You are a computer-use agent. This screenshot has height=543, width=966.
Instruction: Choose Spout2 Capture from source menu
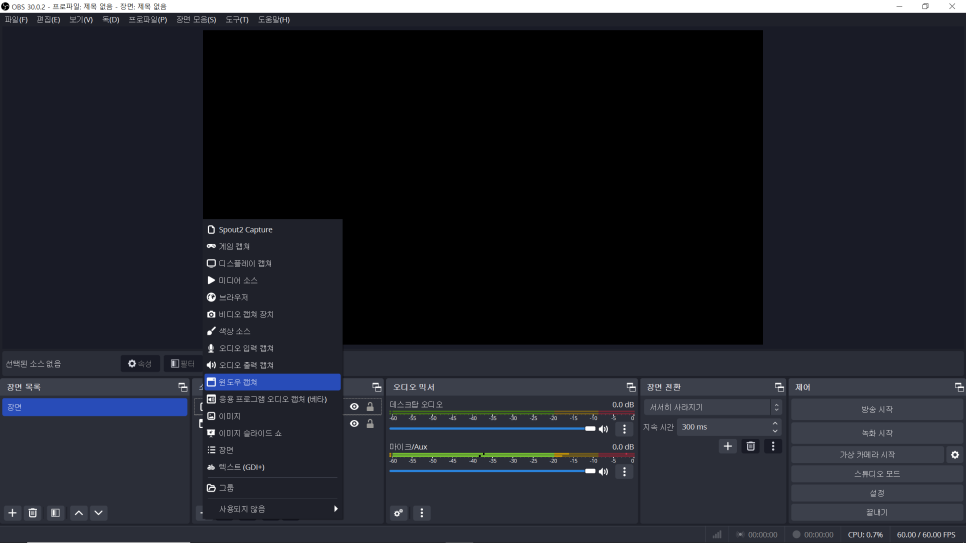[272, 229]
